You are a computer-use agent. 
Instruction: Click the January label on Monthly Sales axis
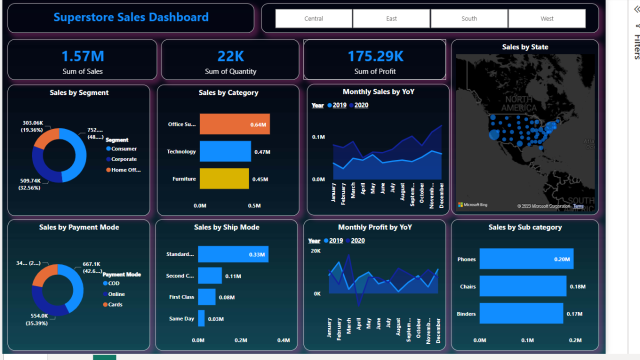pyautogui.click(x=333, y=192)
